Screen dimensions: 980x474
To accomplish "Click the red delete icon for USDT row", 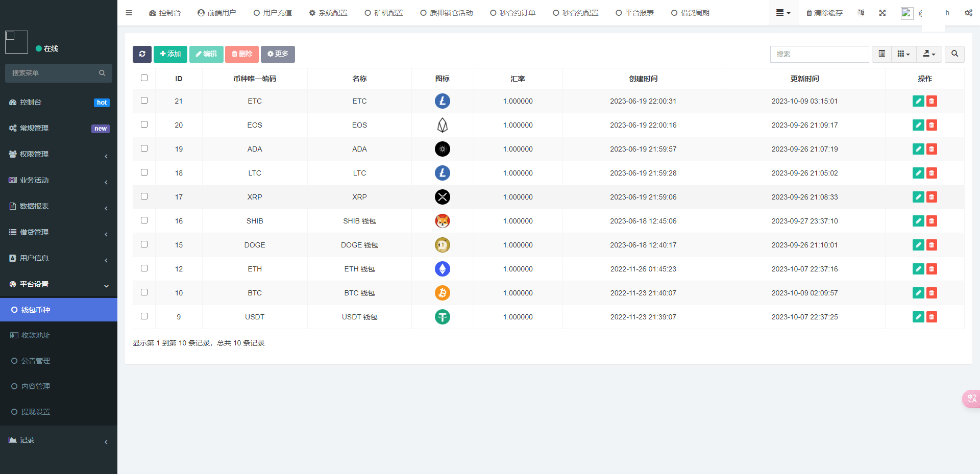I will click(x=932, y=317).
